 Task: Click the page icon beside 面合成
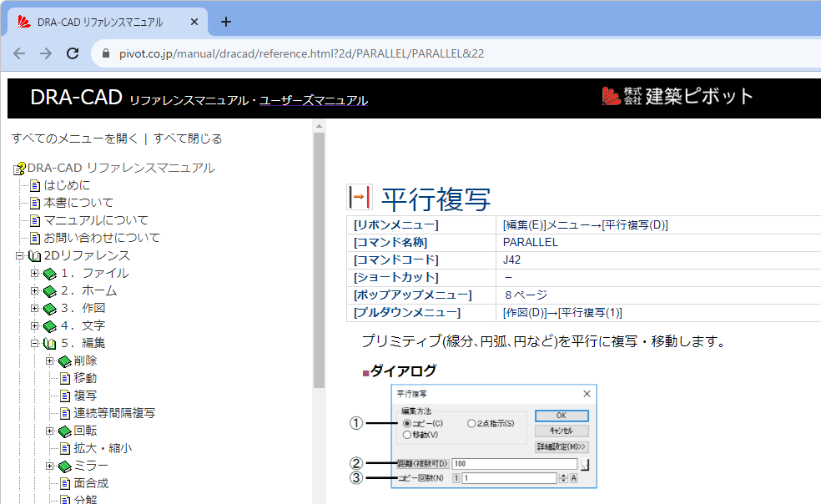point(65,484)
